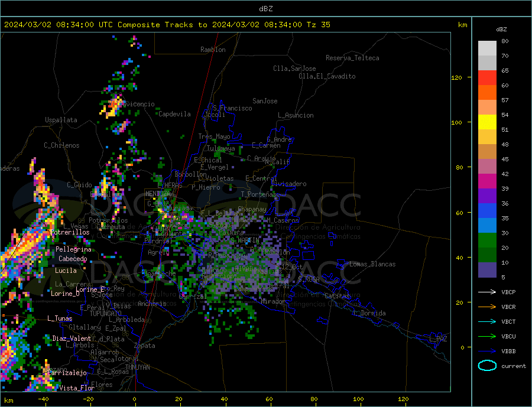This screenshot has width=532, height=407.
Task: Click the VBCR legend label
Action: coord(508,307)
